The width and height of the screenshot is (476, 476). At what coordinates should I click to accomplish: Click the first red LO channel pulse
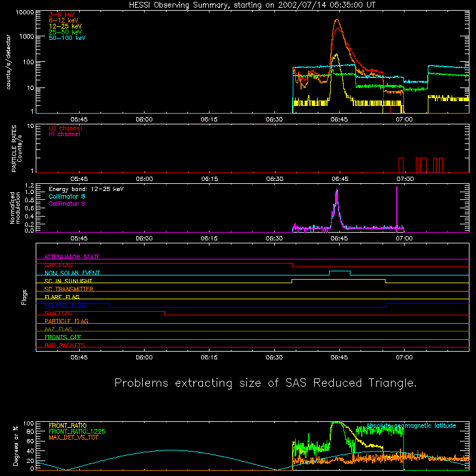click(x=401, y=165)
